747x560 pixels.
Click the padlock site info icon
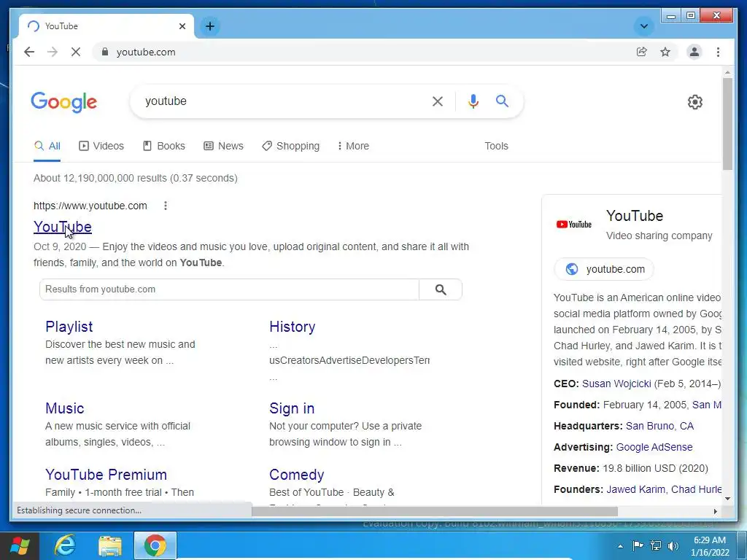coord(105,52)
